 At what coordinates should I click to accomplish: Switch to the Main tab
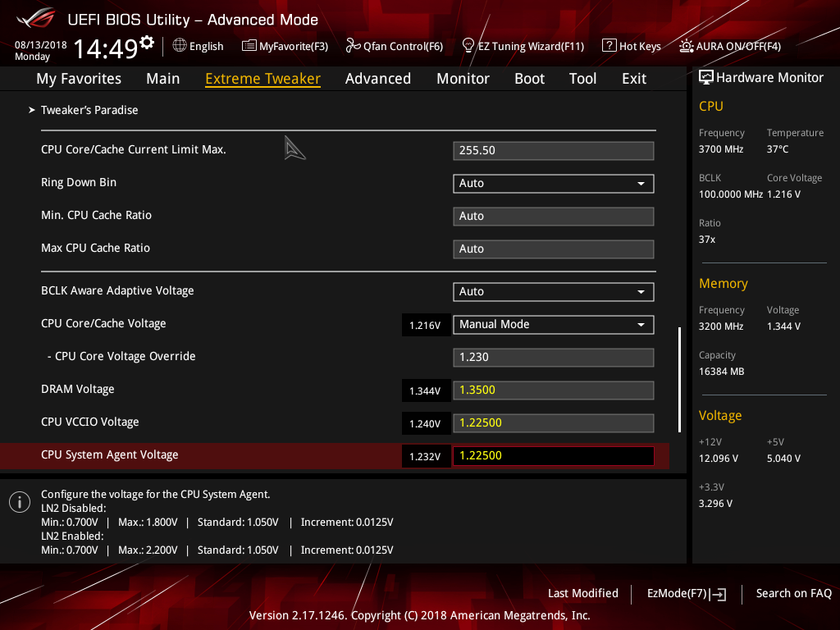[163, 79]
